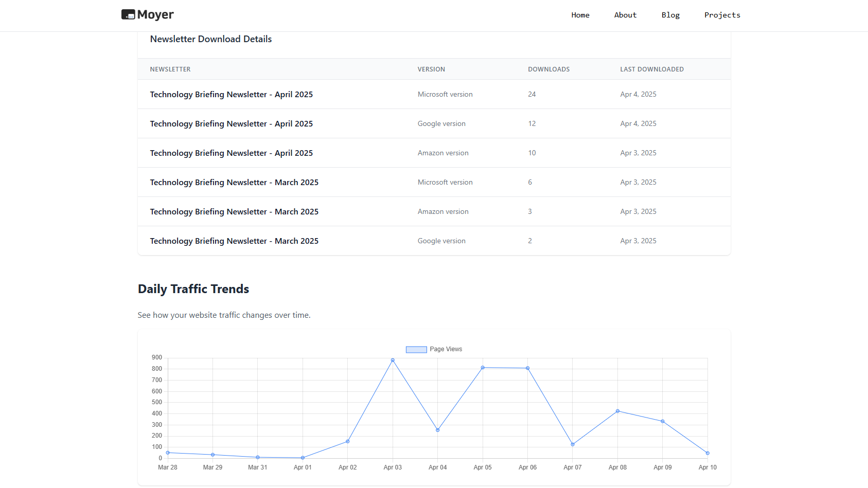868x488 pixels.
Task: Click the Apr 08 chart data point
Action: pos(617,411)
